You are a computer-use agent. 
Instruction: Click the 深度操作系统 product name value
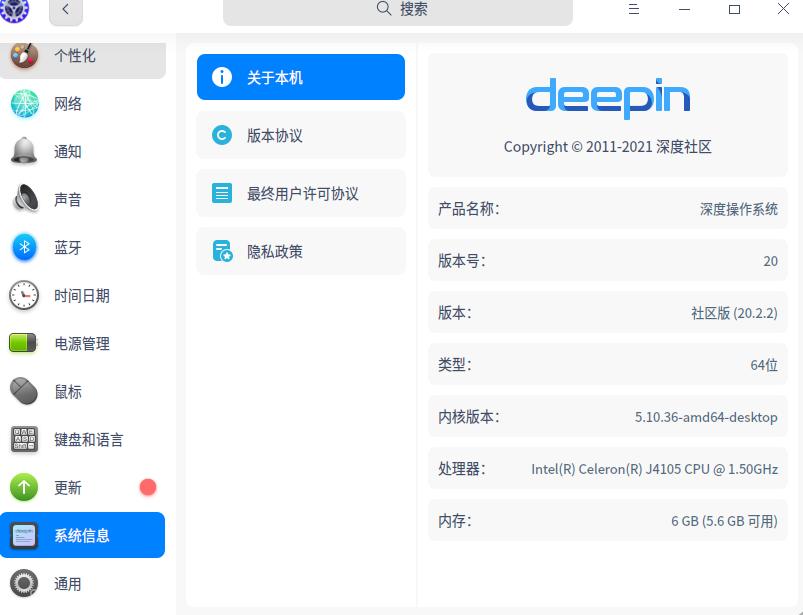click(x=739, y=209)
